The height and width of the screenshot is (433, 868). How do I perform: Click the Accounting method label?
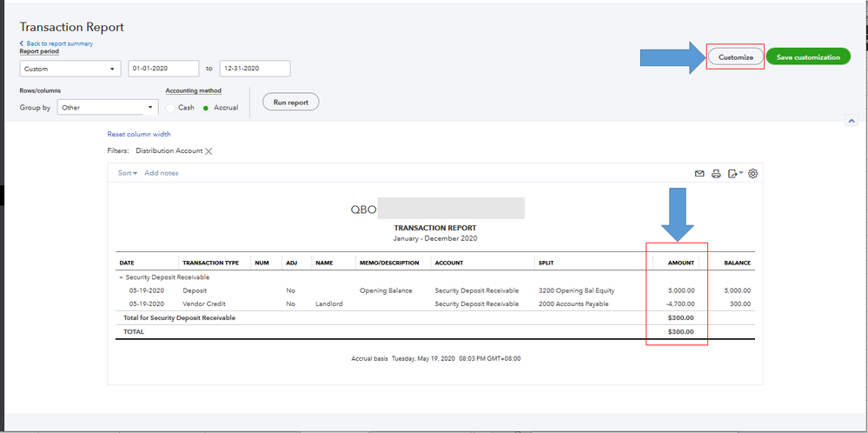[193, 90]
